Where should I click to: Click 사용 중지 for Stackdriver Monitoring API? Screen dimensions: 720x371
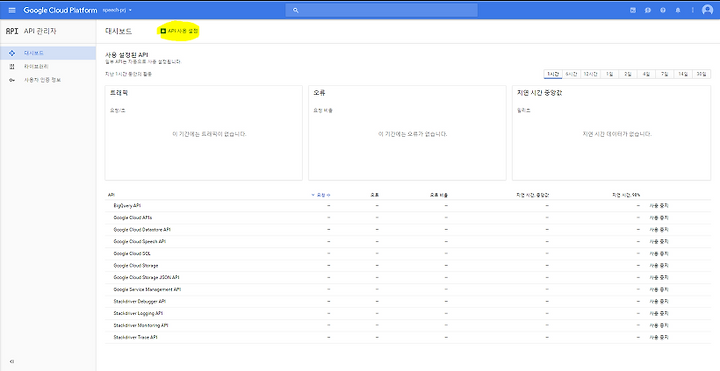659,325
